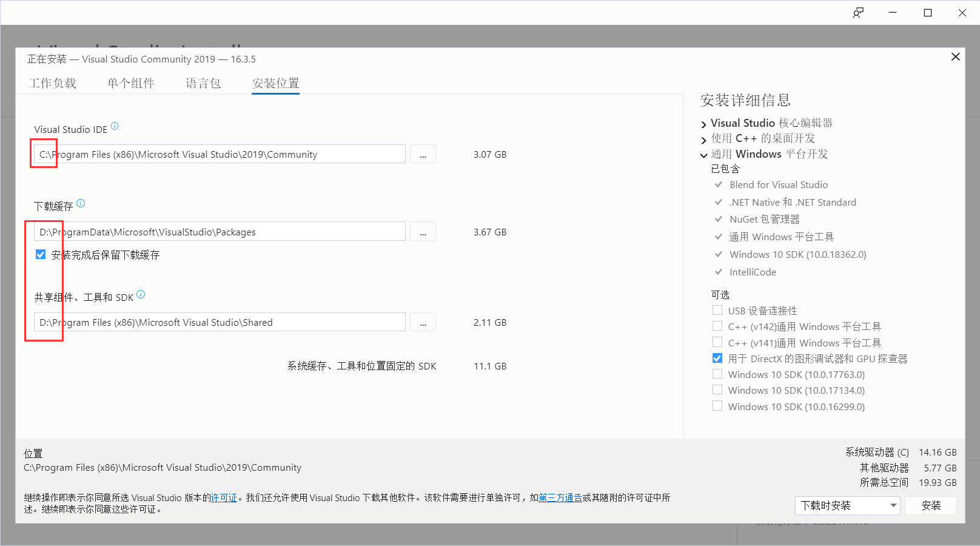This screenshot has width=980, height=546.
Task: Click Windows 10 SDK (10.0.18362.0) item
Action: click(x=798, y=254)
